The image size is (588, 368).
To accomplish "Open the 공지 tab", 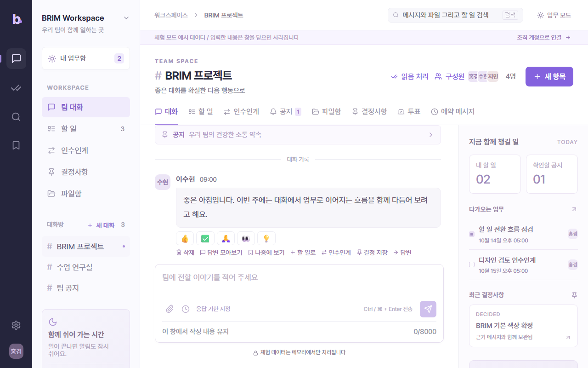I will coord(286,111).
